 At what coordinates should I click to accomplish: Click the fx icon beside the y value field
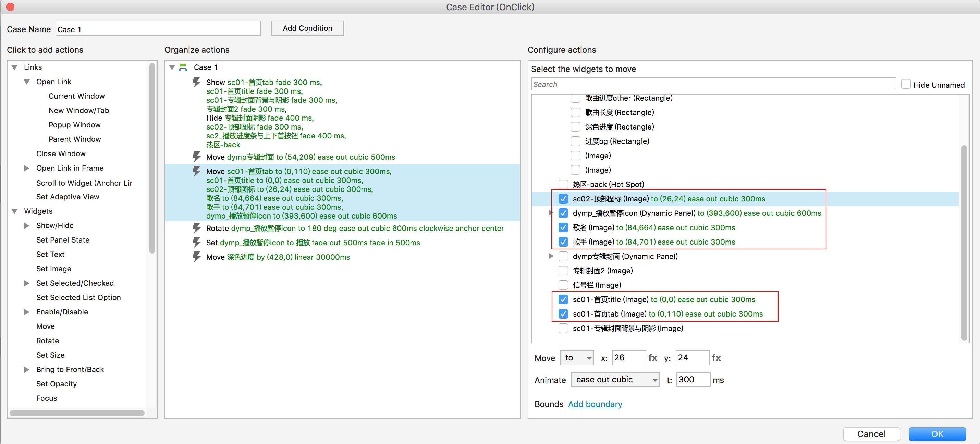tap(716, 358)
